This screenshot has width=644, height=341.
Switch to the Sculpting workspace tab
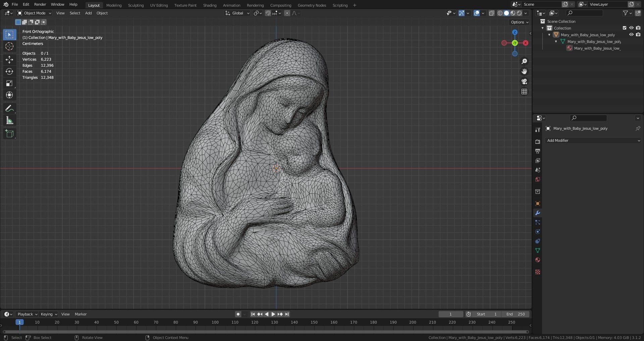136,5
